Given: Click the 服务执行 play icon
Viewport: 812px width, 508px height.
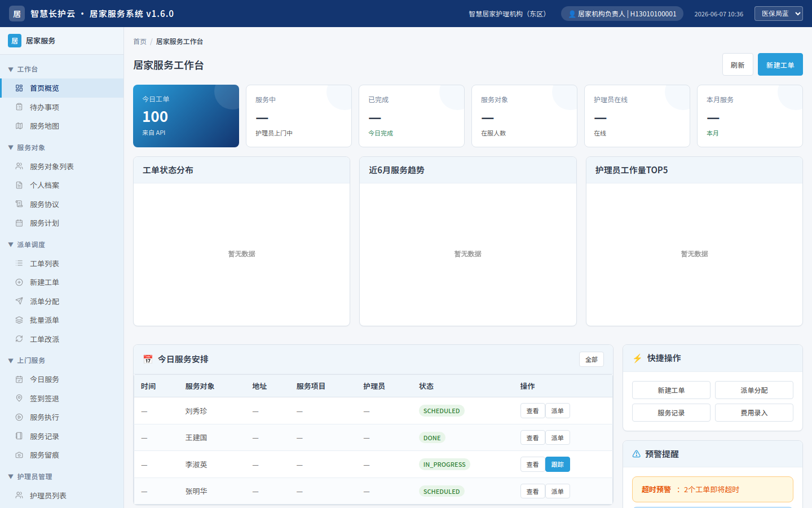Looking at the screenshot, I should [19, 417].
